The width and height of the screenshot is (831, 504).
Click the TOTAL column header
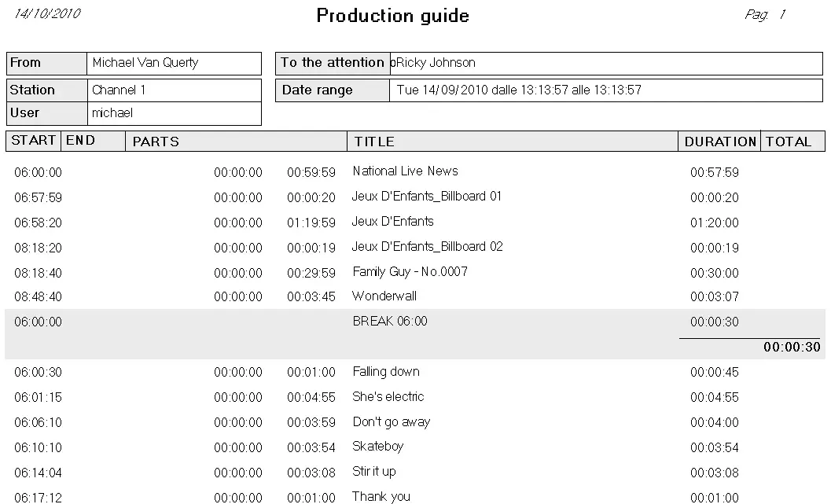(x=789, y=142)
